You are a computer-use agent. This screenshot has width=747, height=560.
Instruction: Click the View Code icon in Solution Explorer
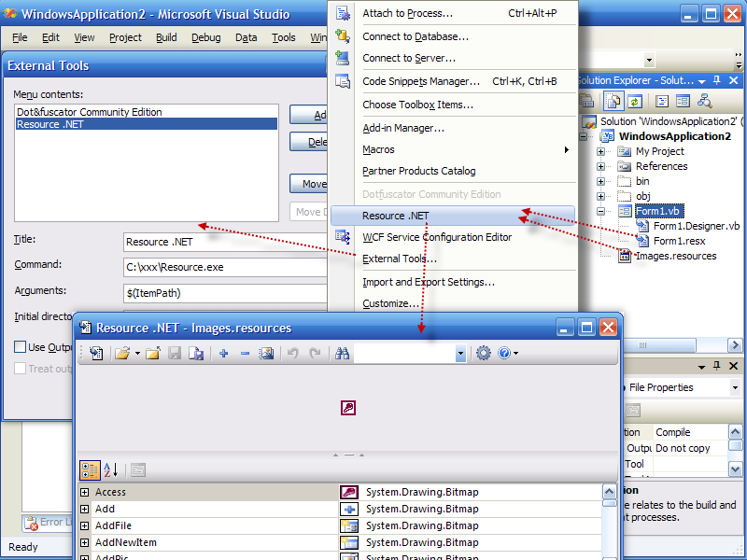point(662,101)
